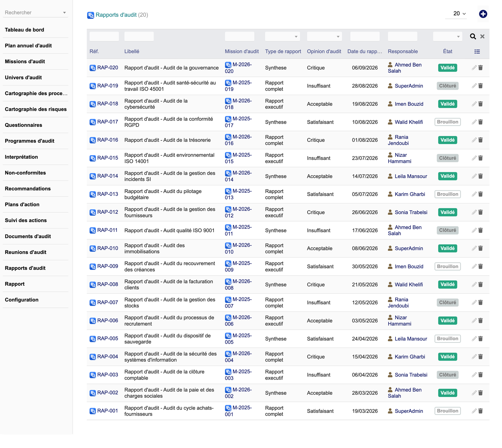Click the Date du rapport filter field
Screen dimensions: 502x448
point(365,37)
